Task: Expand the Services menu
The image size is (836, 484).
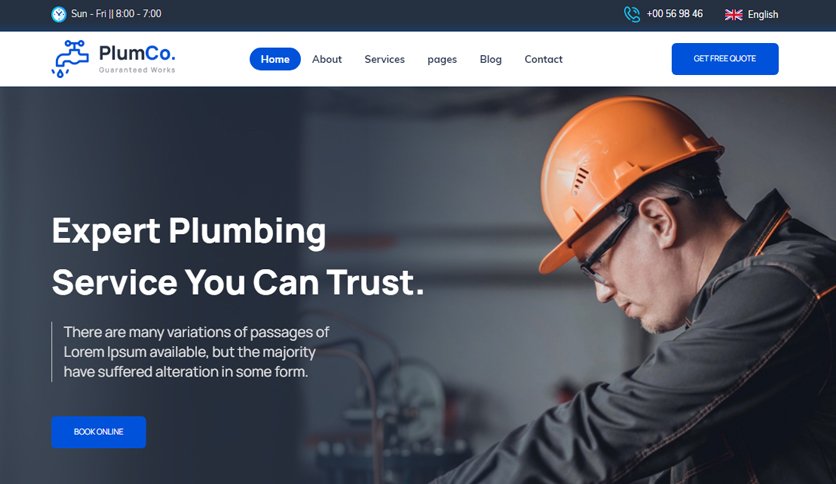Action: pos(384,59)
